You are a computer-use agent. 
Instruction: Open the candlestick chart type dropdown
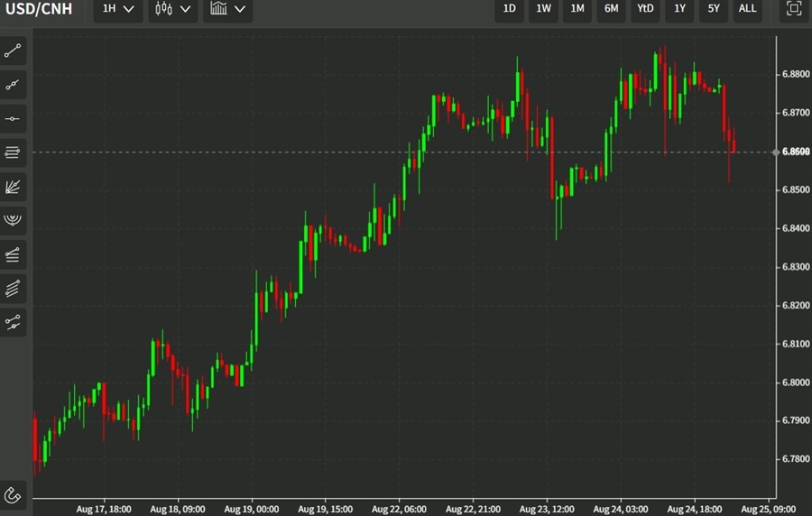pos(173,9)
